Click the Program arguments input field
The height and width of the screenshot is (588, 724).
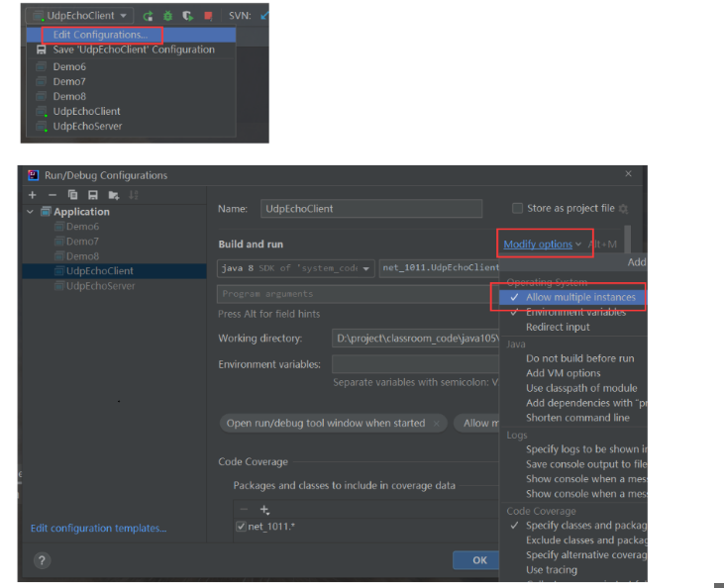[357, 294]
